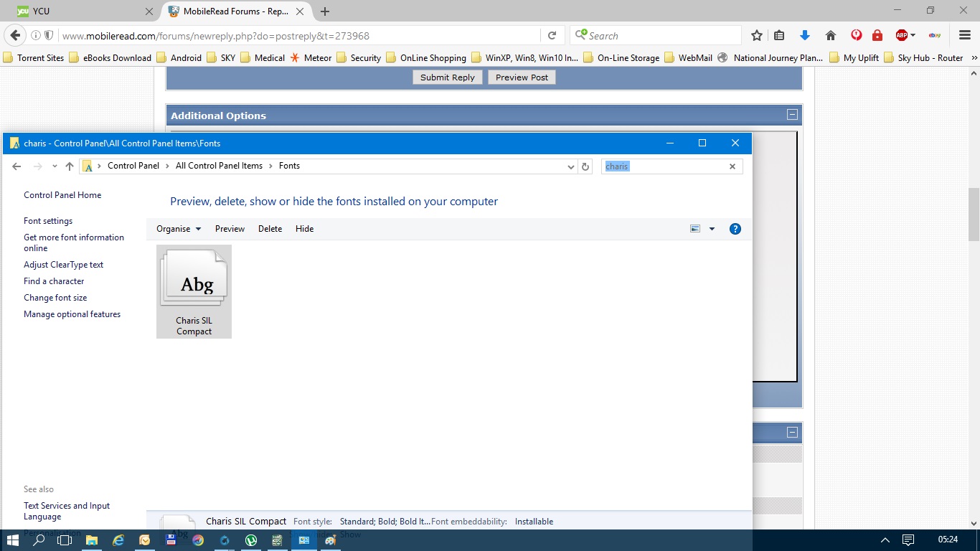Open view options dropdown arrow
This screenshot has width=980, height=551.
pyautogui.click(x=712, y=229)
